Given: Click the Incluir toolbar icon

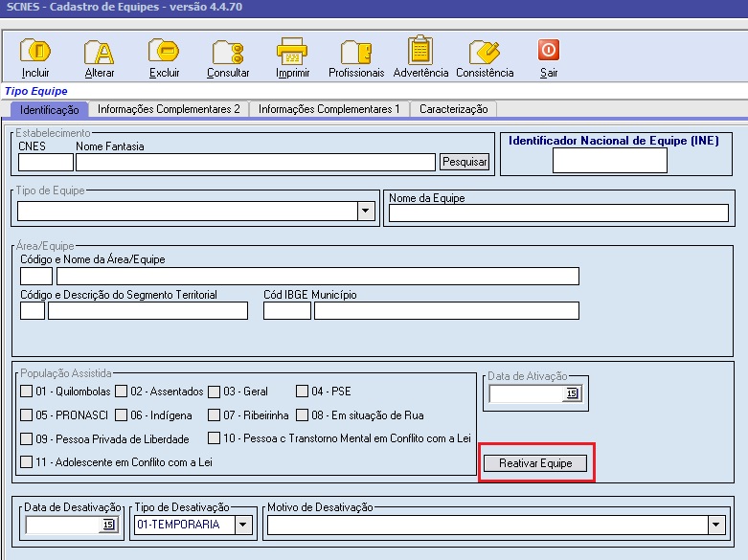Looking at the screenshot, I should click(35, 52).
